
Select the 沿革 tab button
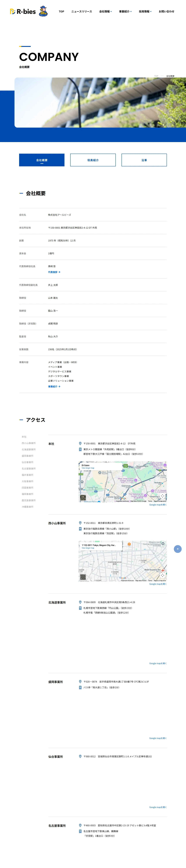[144, 160]
